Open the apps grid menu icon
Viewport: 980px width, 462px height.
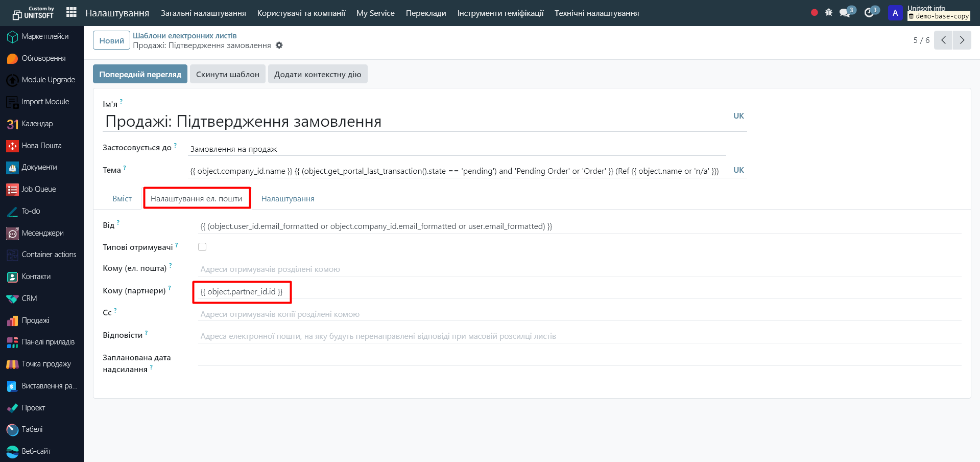tap(71, 12)
